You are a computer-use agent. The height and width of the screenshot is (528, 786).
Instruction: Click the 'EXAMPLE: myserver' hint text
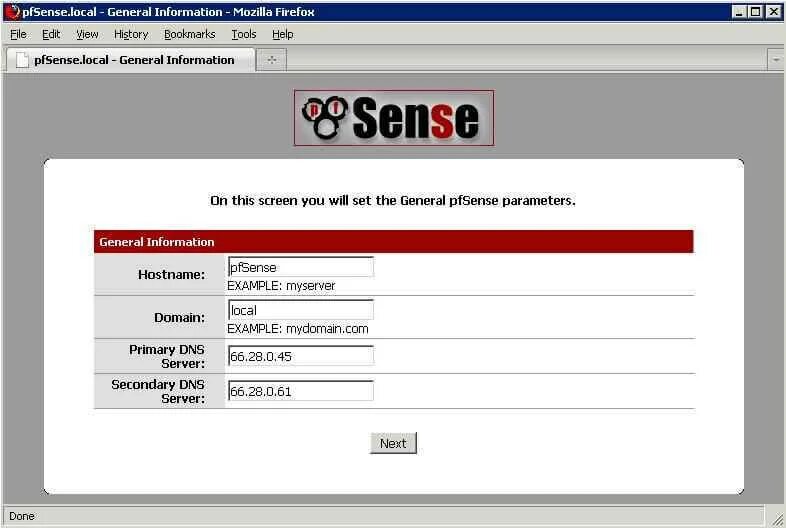pyautogui.click(x=281, y=286)
